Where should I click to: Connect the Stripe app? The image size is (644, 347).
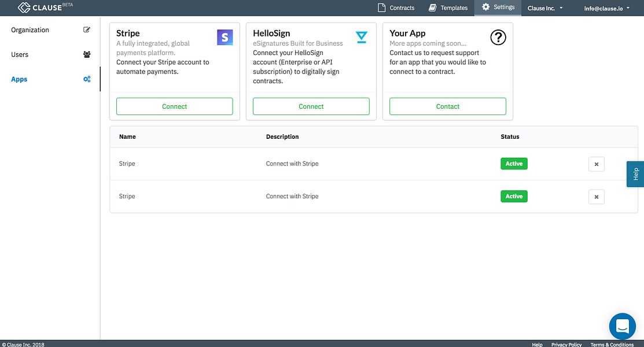(x=175, y=106)
